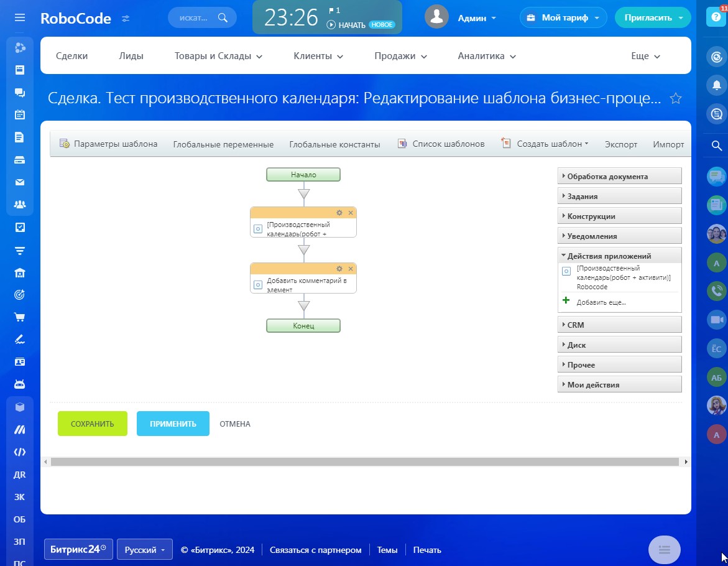The image size is (728, 566).
Task: Remove the Производственный календарь activity with X
Action: pos(351,213)
